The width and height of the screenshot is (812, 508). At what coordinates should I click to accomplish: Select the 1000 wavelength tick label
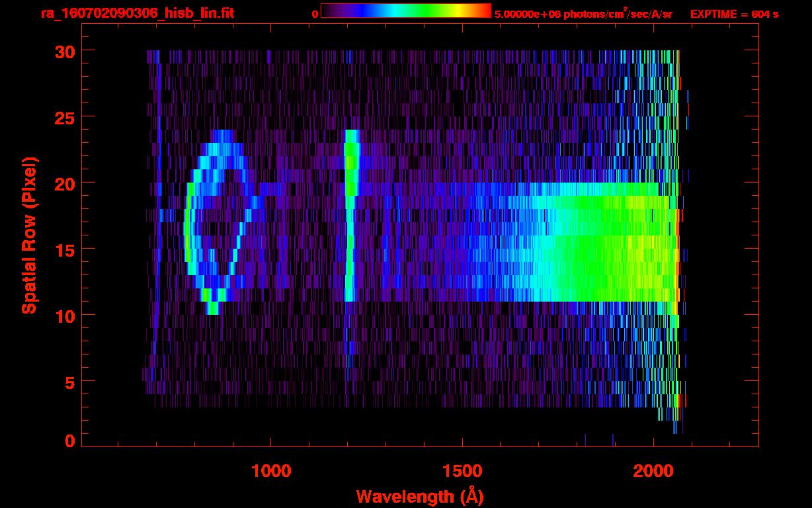click(270, 471)
